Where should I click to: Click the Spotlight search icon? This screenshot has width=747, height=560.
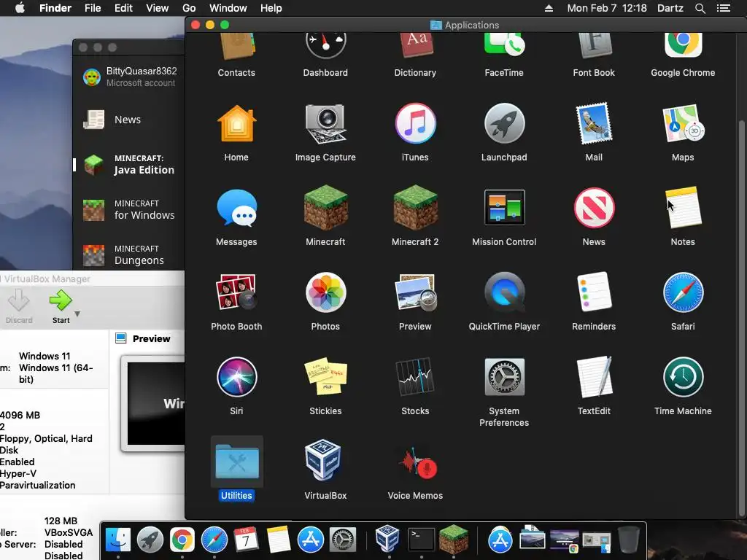(700, 8)
